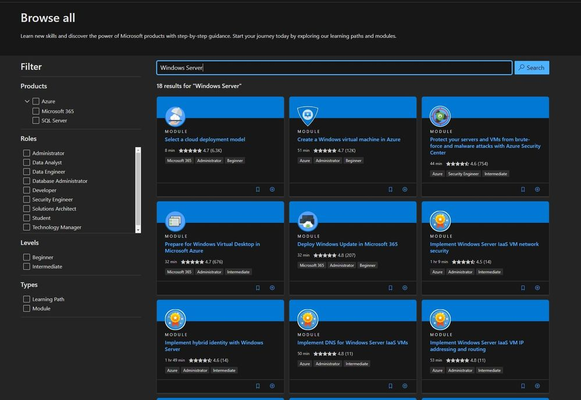The height and width of the screenshot is (400, 581).
Task: Tick the Learning Path type checkbox
Action: [26, 299]
